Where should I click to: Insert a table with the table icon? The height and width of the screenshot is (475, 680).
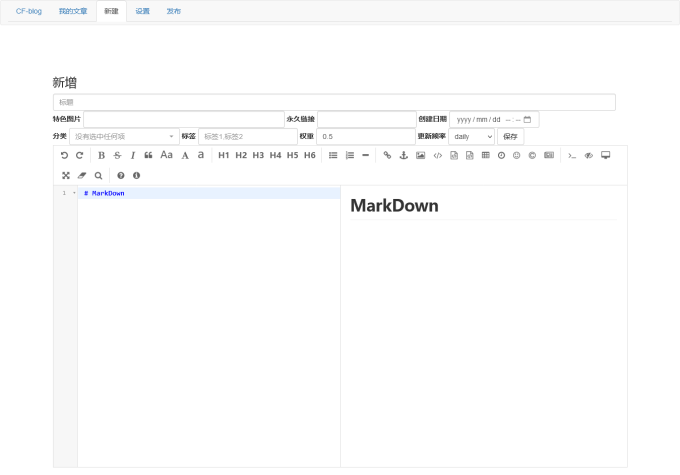(x=485, y=155)
